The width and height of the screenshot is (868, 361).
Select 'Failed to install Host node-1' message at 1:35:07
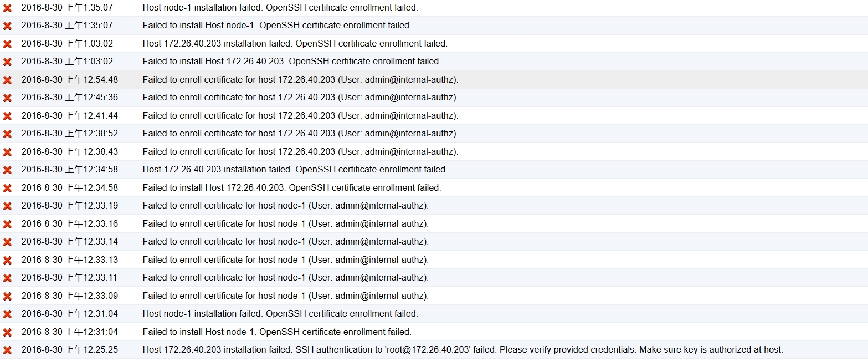point(276,26)
